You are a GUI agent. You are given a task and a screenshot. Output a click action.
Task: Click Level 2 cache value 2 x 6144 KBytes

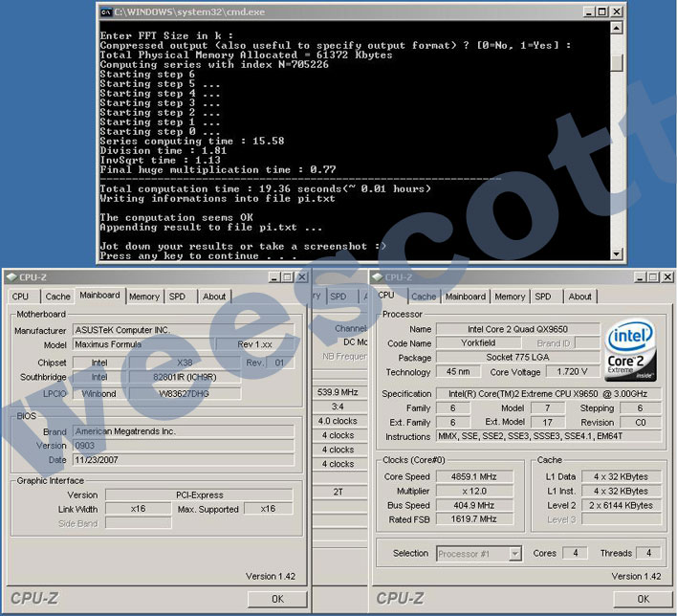622,505
